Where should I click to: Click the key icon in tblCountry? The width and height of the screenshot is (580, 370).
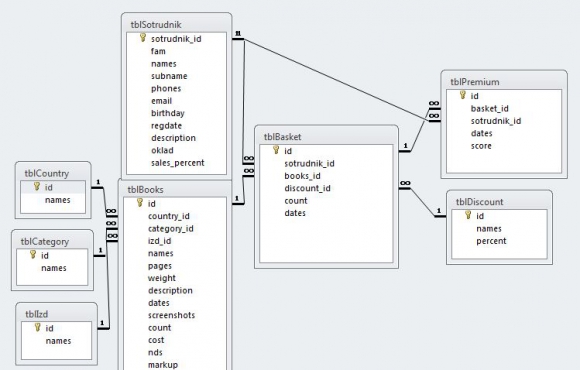(37, 186)
